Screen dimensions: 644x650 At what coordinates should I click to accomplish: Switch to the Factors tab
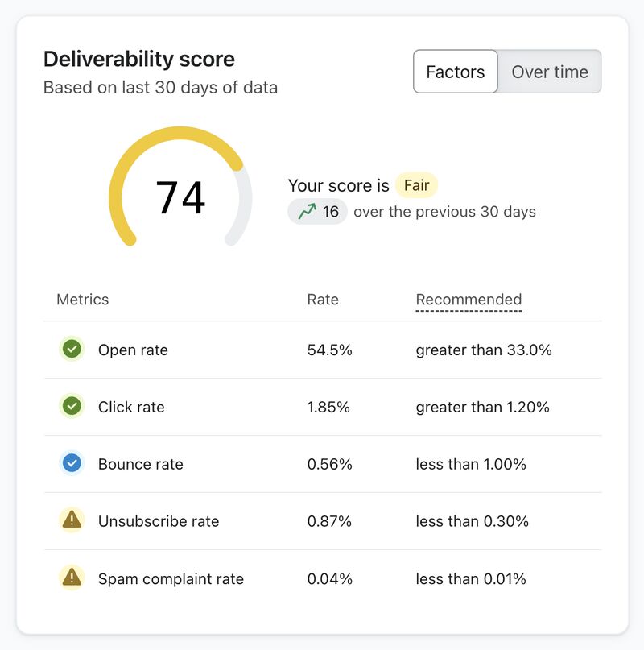[x=455, y=72]
